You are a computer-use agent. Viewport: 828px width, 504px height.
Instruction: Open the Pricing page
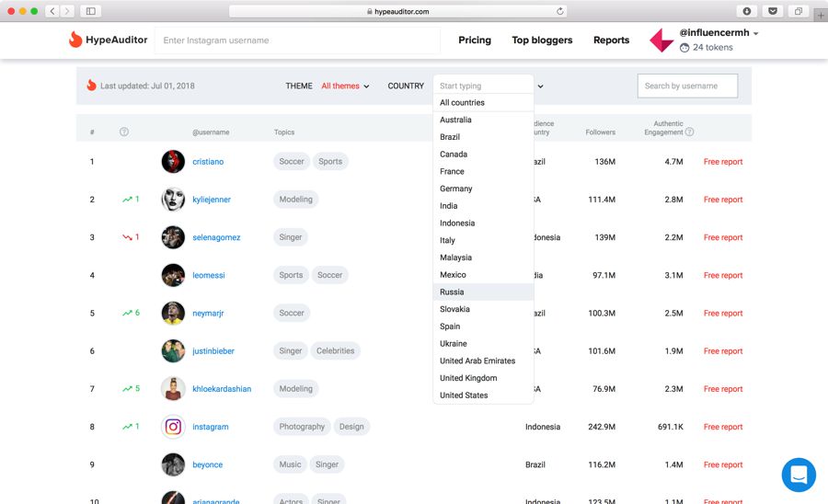click(474, 40)
